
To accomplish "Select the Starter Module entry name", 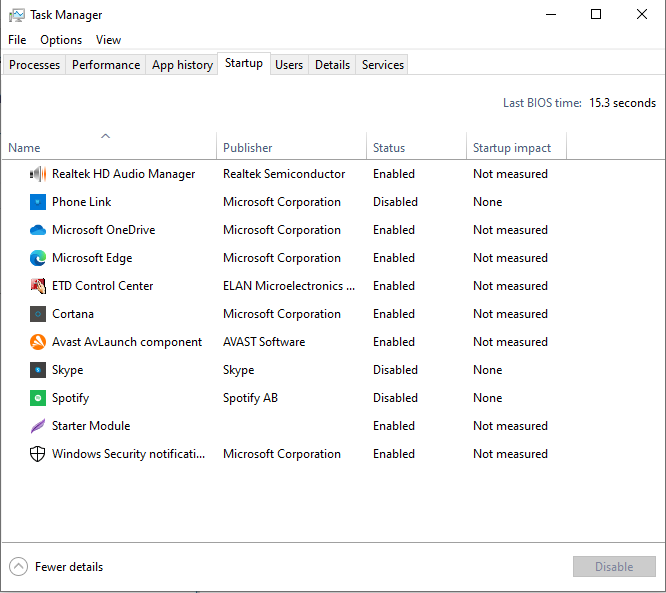I will coord(91,426).
